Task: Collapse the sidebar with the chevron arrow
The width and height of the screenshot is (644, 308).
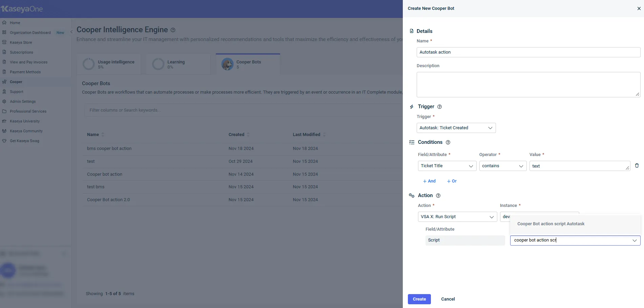Action: 71,32
